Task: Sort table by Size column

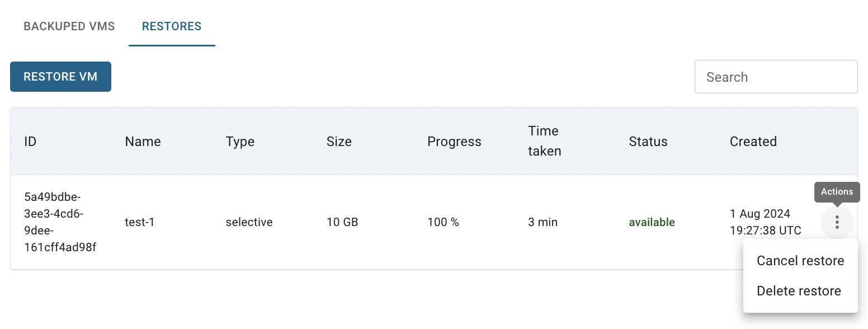Action: [339, 142]
